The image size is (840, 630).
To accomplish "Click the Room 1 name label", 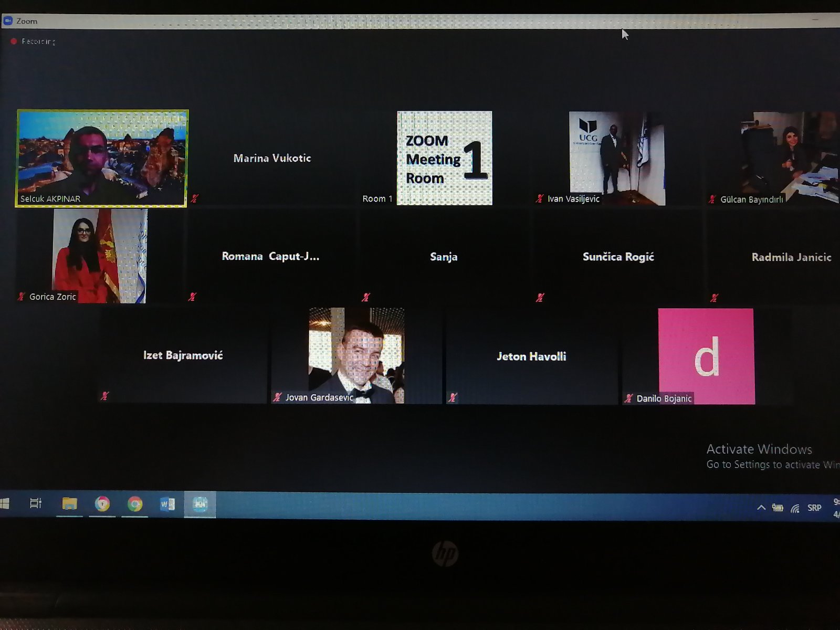I will pyautogui.click(x=377, y=199).
